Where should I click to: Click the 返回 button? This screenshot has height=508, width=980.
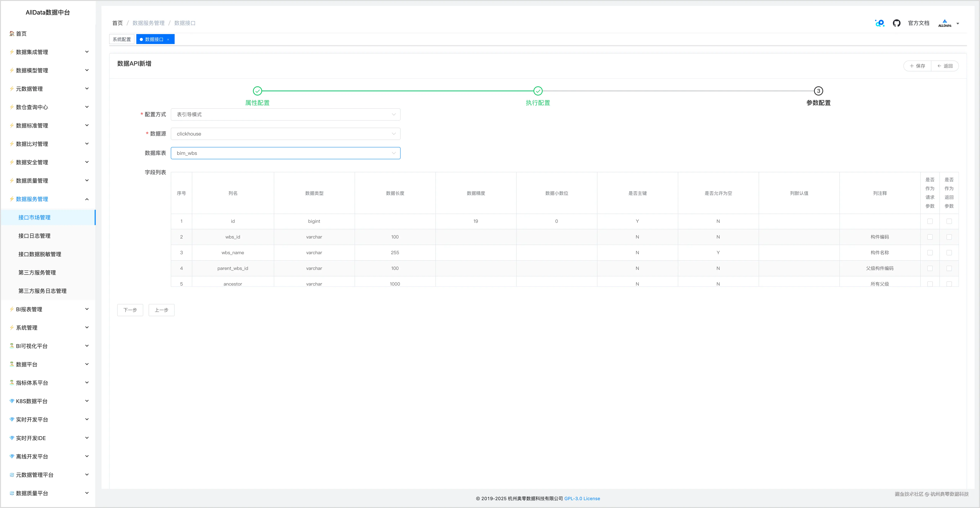coord(945,66)
